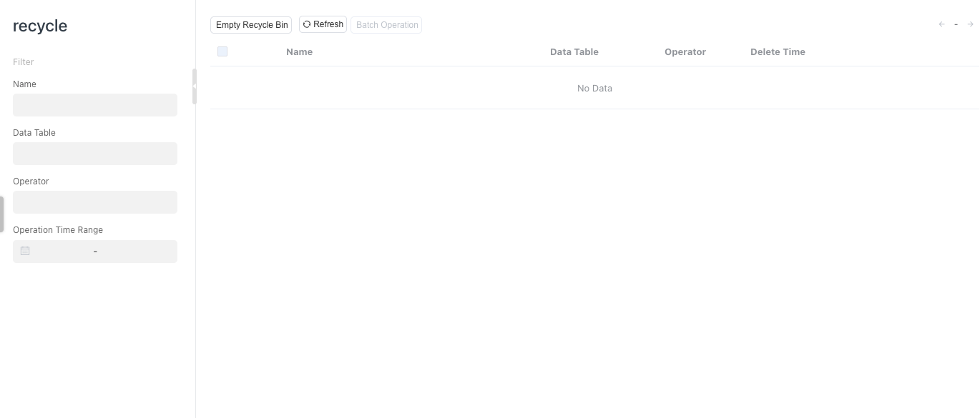Click the Name column header
This screenshot has width=980, height=418.
tap(299, 51)
